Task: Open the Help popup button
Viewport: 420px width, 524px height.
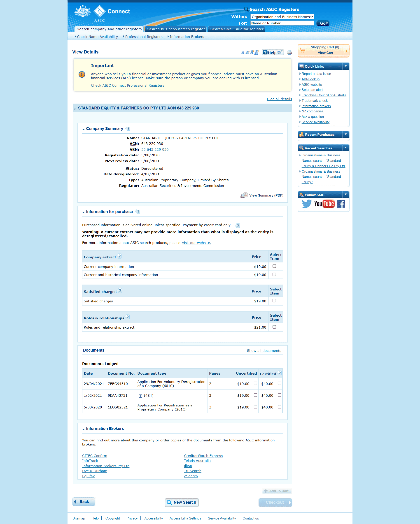Action: (x=273, y=53)
